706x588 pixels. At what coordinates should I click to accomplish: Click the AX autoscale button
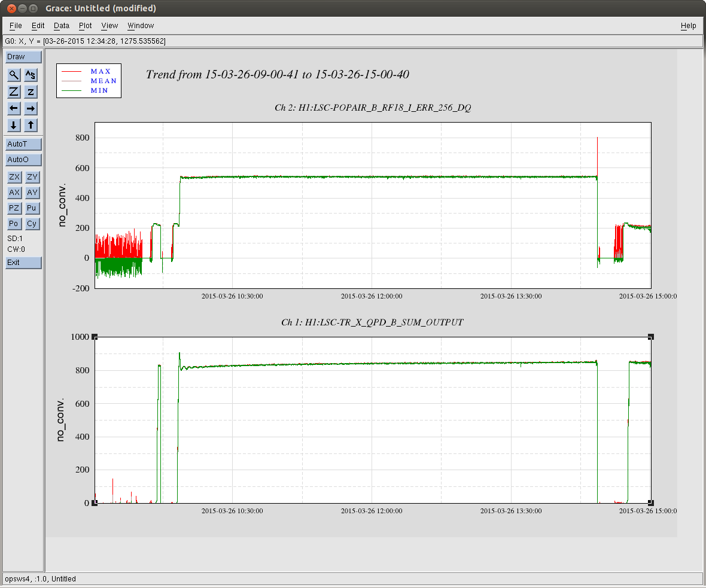pyautogui.click(x=14, y=192)
